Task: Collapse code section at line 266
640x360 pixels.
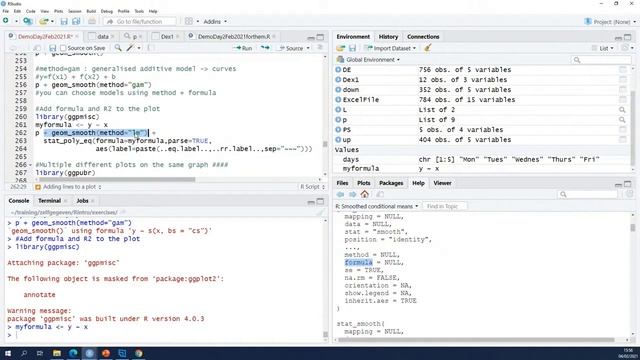Action: pyautogui.click(x=30, y=165)
